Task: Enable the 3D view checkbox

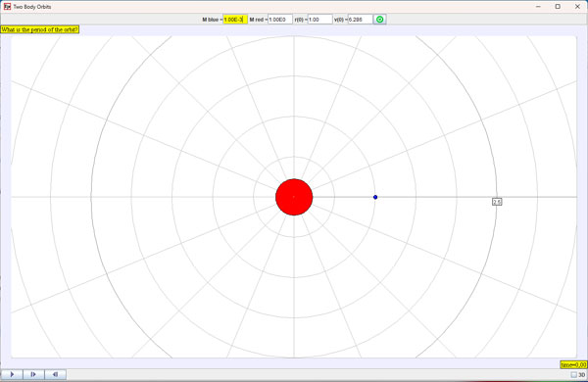Action: click(x=573, y=374)
